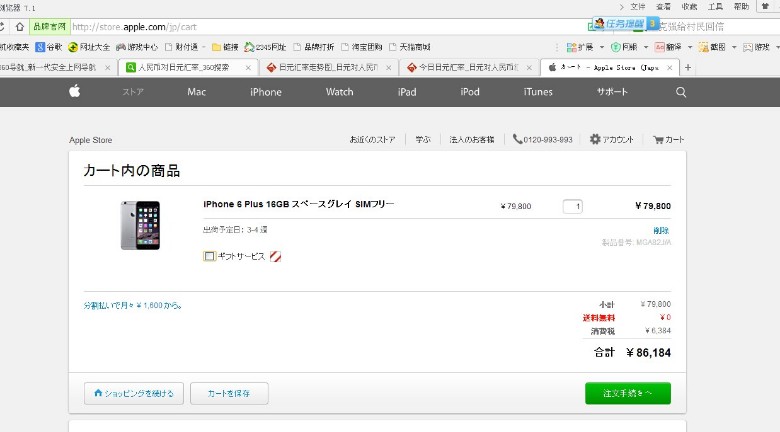Click the red gift ribbon icon
The height and width of the screenshot is (432, 780).
(275, 256)
